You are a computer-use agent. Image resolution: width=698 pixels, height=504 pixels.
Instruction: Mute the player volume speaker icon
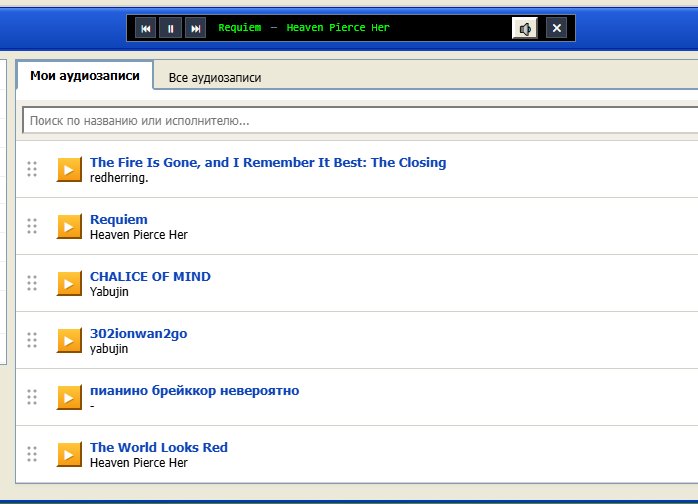pos(525,28)
